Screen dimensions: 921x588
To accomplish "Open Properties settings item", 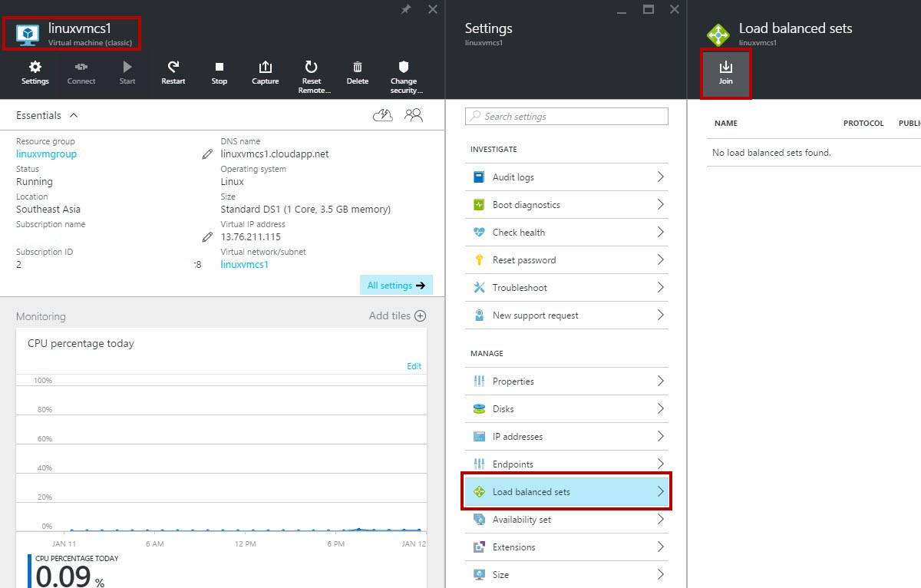I will pyautogui.click(x=566, y=381).
